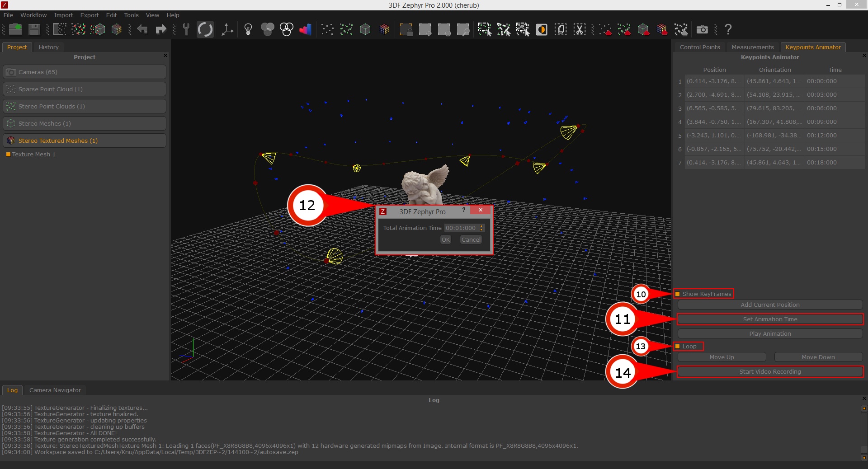Click the invert selection half-circle icon
Viewport: 868px width, 469px height.
(x=542, y=30)
